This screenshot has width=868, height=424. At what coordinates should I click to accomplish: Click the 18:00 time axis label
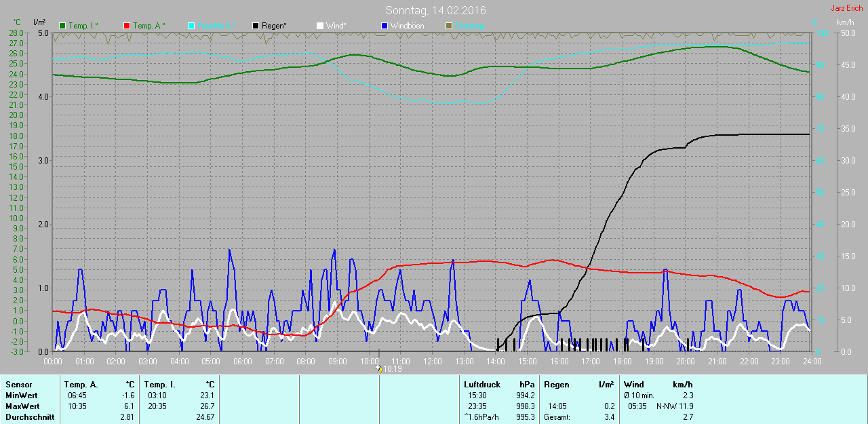coord(623,362)
